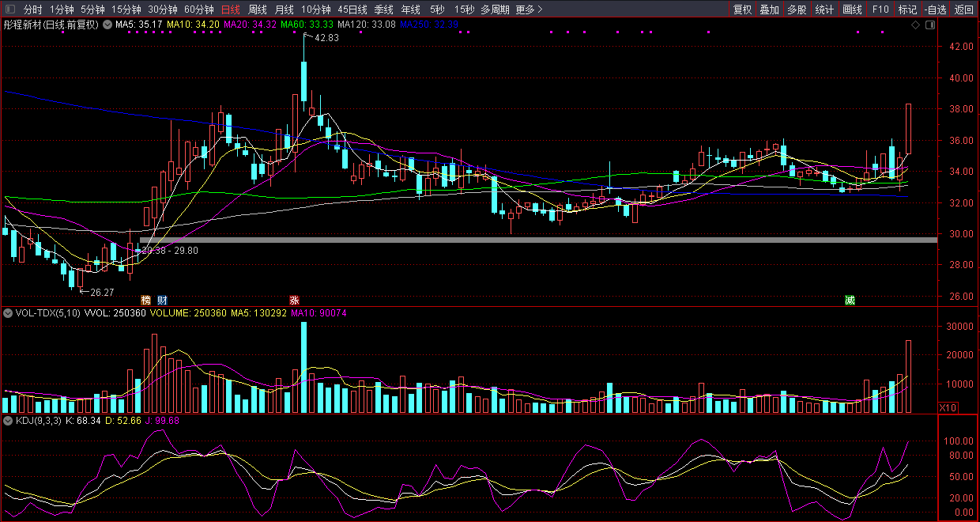This screenshot has height=522, width=980.
Task: Click the blue 财 event marker
Action: 162,301
